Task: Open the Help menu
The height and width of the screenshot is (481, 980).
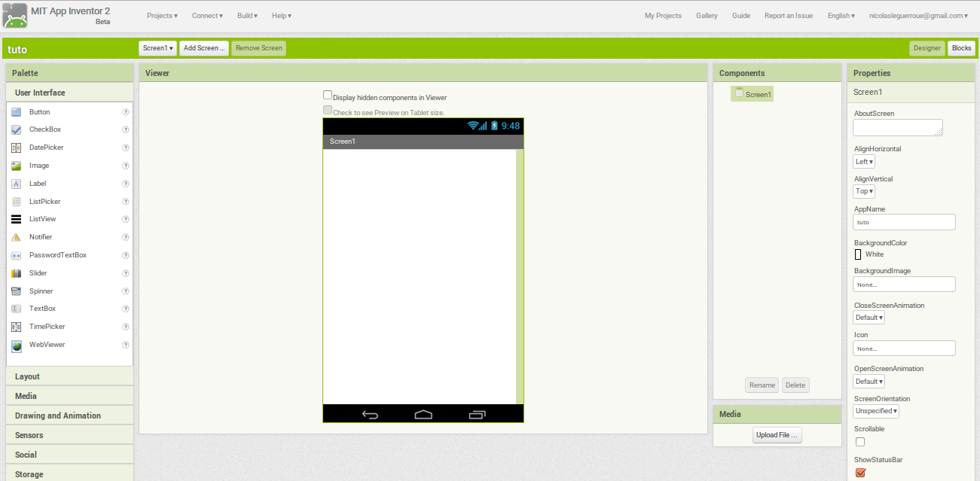Action: point(282,16)
